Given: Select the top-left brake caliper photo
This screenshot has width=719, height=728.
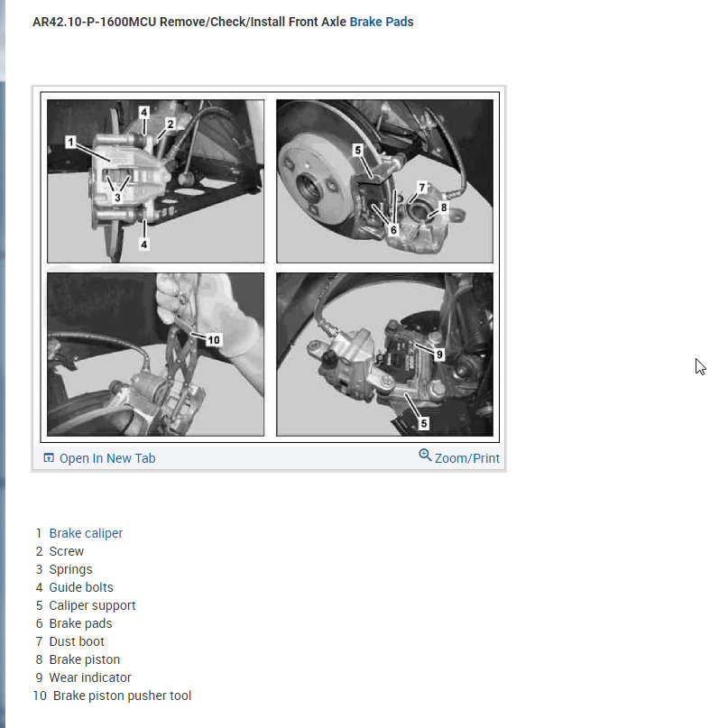Looking at the screenshot, I should tap(155, 181).
